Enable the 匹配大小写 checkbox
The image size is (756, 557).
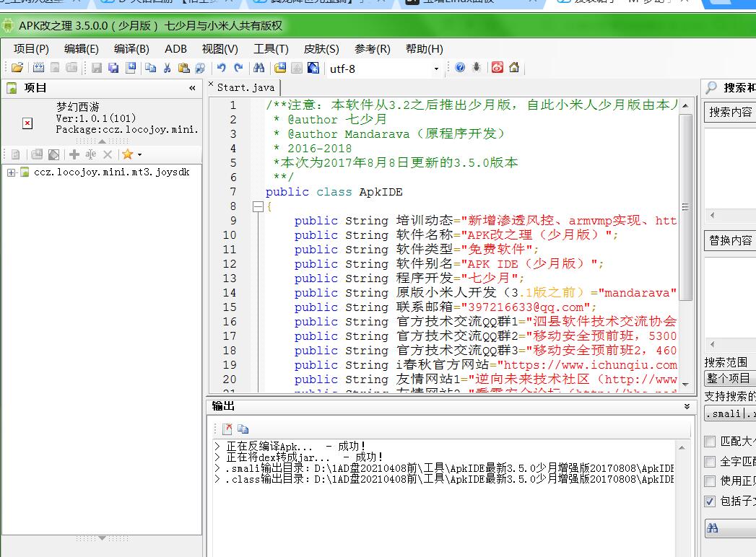[x=711, y=442]
